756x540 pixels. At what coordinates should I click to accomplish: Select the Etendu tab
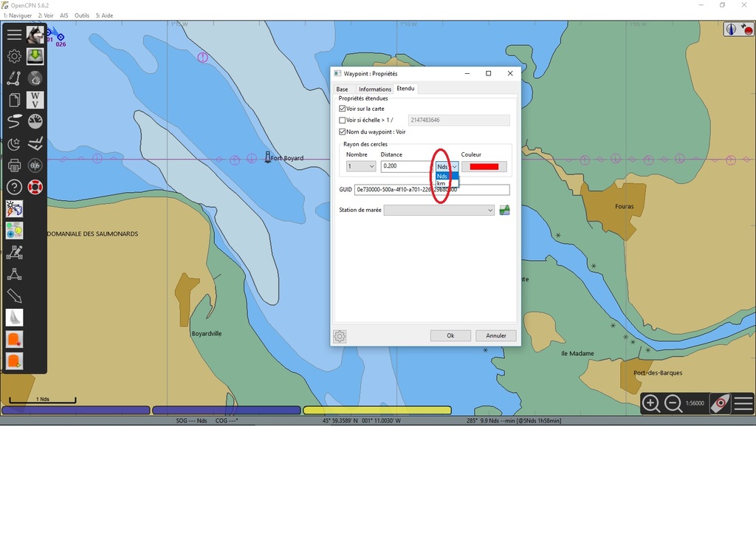pos(405,89)
